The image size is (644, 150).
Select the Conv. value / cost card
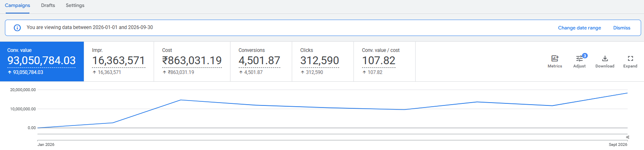point(385,61)
